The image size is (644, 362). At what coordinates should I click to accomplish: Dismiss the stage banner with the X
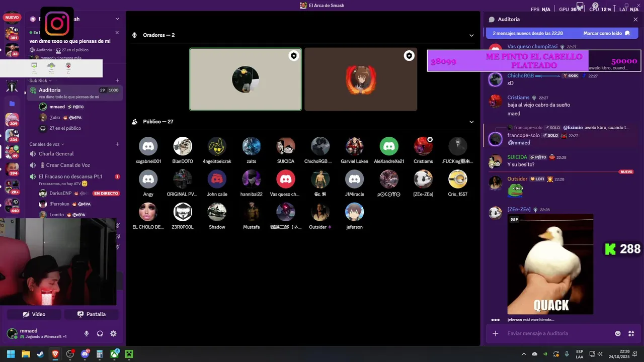coord(117,32)
